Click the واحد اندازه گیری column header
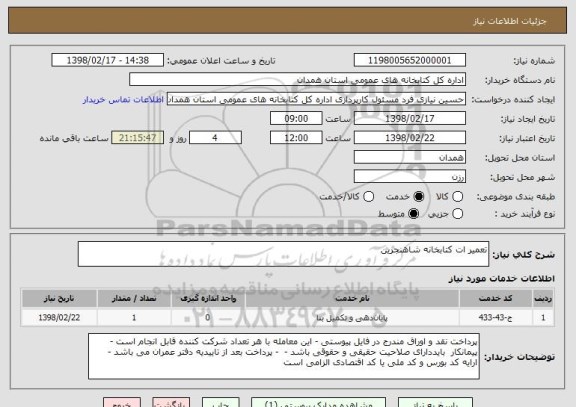 (x=208, y=298)
